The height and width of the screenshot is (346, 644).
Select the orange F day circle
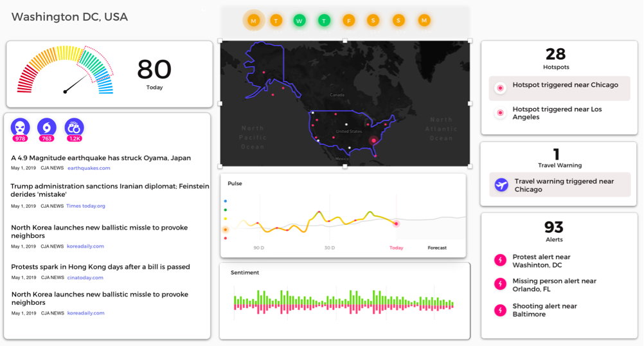[348, 21]
